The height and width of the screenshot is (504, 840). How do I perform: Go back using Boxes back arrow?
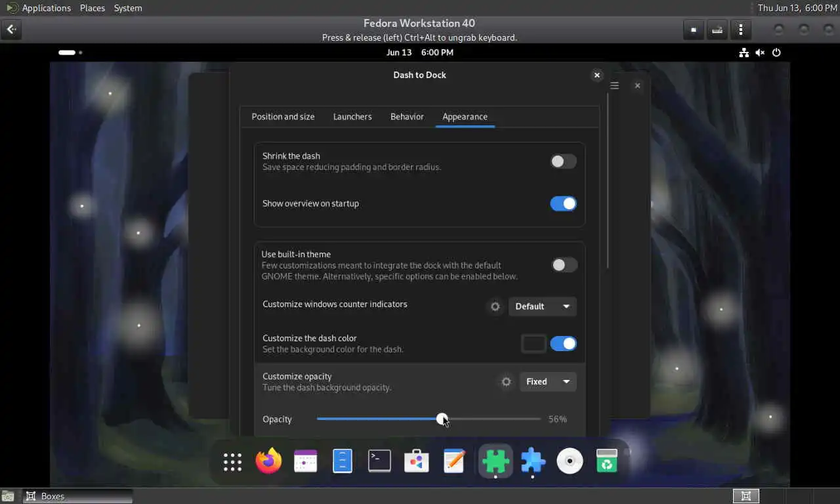(x=11, y=30)
